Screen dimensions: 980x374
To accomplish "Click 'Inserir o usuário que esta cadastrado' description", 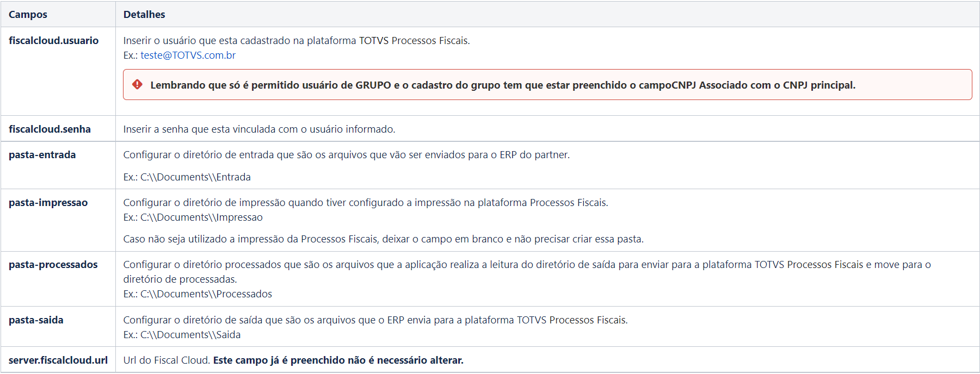I will 297,41.
